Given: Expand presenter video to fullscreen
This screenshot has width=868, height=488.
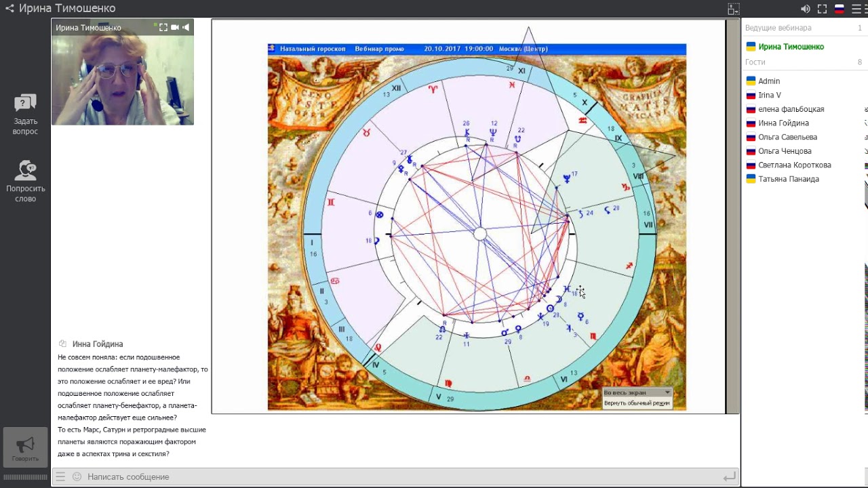Looking at the screenshot, I should (163, 28).
